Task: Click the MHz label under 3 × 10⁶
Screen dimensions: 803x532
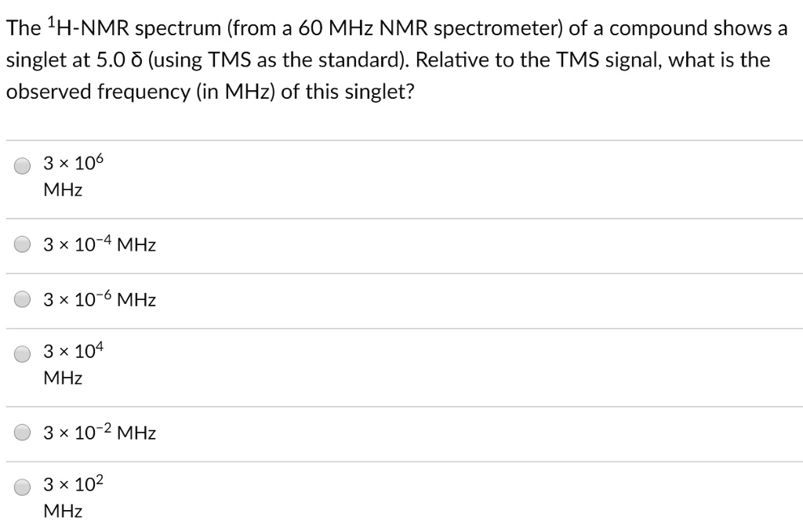Action: [x=63, y=189]
